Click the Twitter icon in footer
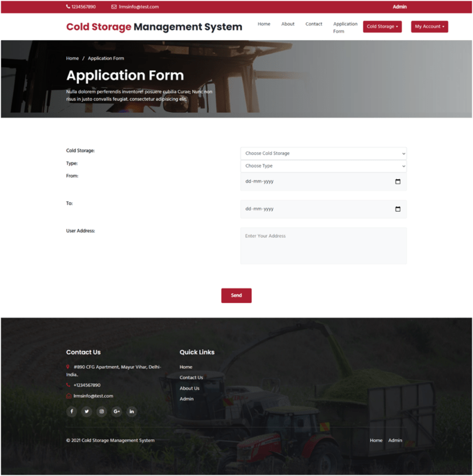473x476 pixels. tap(86, 411)
